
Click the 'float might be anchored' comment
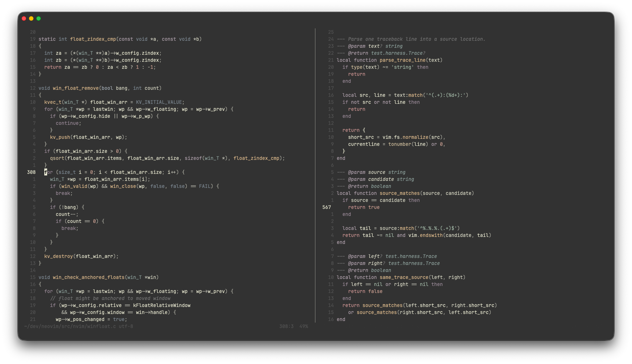point(110,298)
